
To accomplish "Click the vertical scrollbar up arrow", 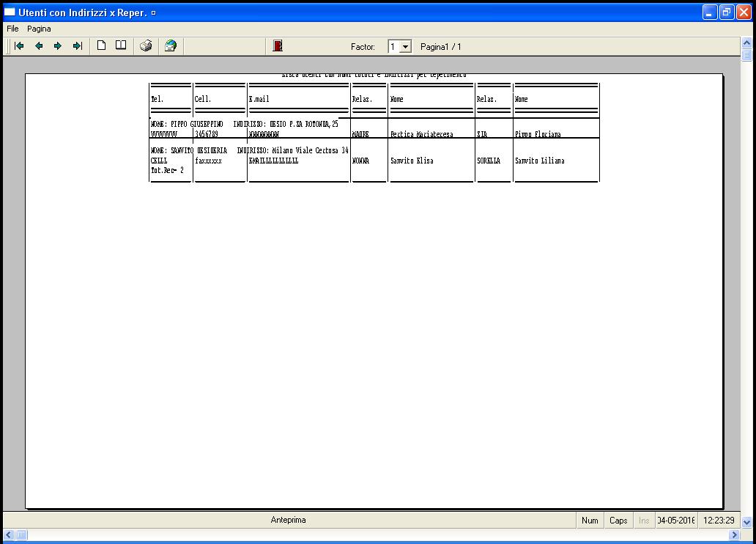I will tap(746, 43).
